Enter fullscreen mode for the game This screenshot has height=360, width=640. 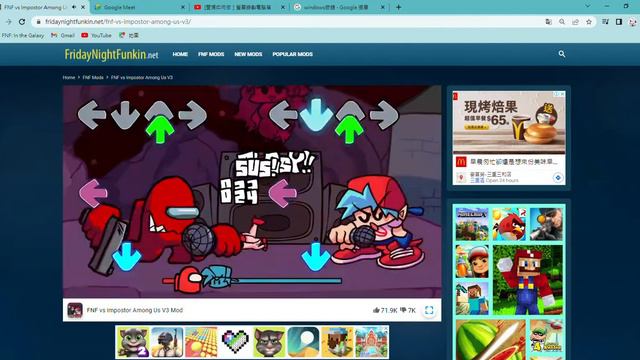(x=429, y=310)
